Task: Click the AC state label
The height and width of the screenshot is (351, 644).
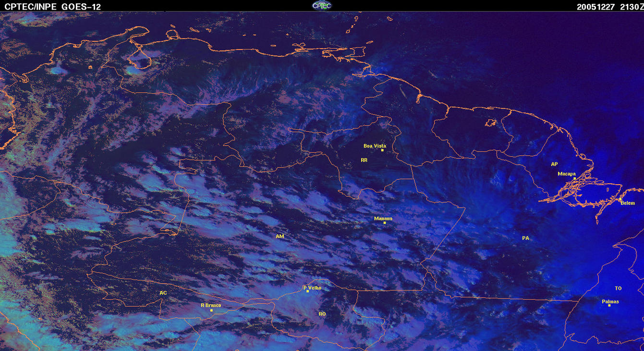Action: [163, 293]
